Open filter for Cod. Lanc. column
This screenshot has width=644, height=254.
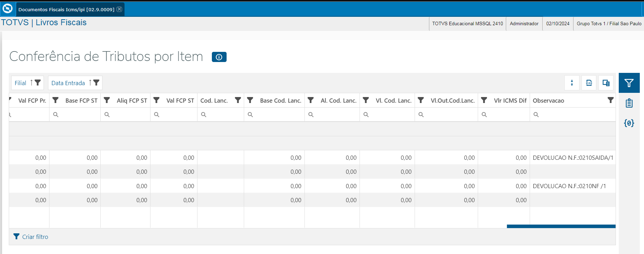[x=238, y=100]
